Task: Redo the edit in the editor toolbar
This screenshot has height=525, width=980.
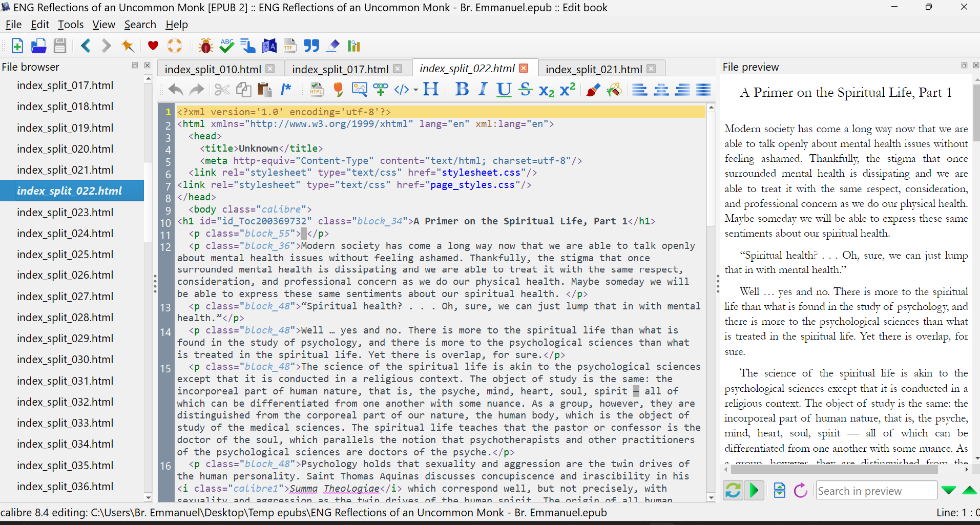Action: [x=197, y=90]
